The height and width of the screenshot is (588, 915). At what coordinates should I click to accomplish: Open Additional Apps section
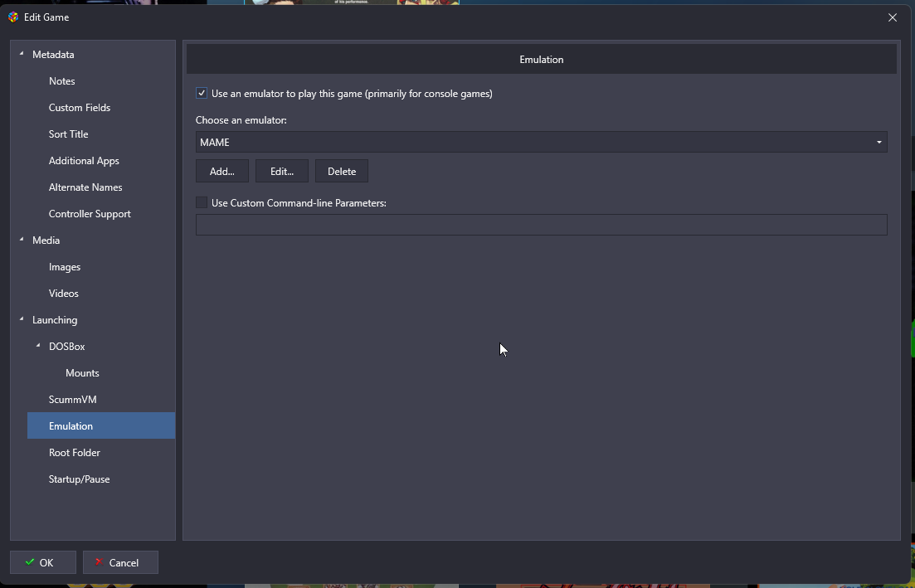click(x=84, y=161)
